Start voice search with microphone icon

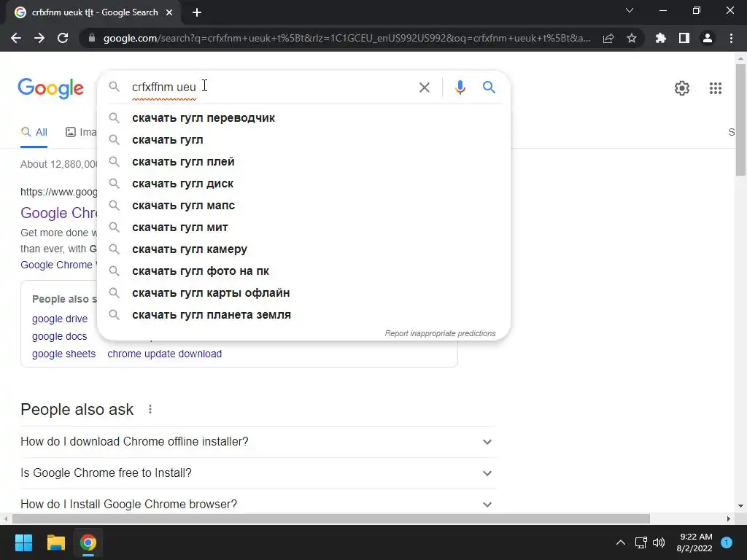coord(460,87)
